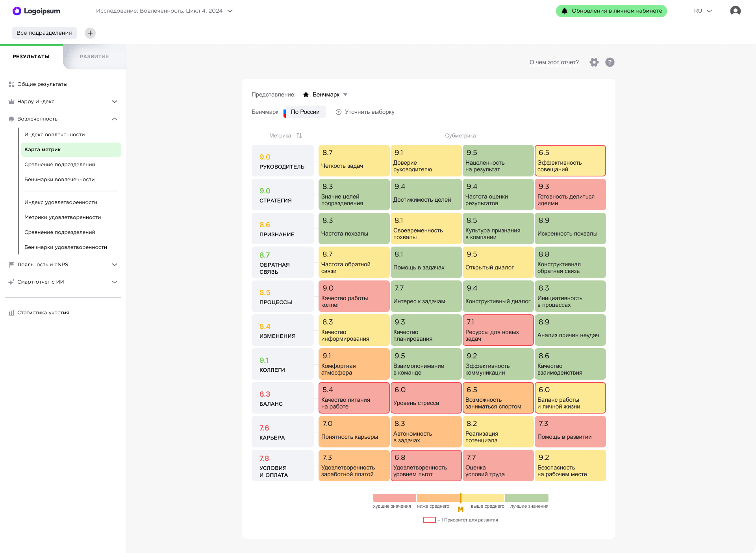Click the Уточнить выборку button
Screen dimensions: 756x553
365,112
